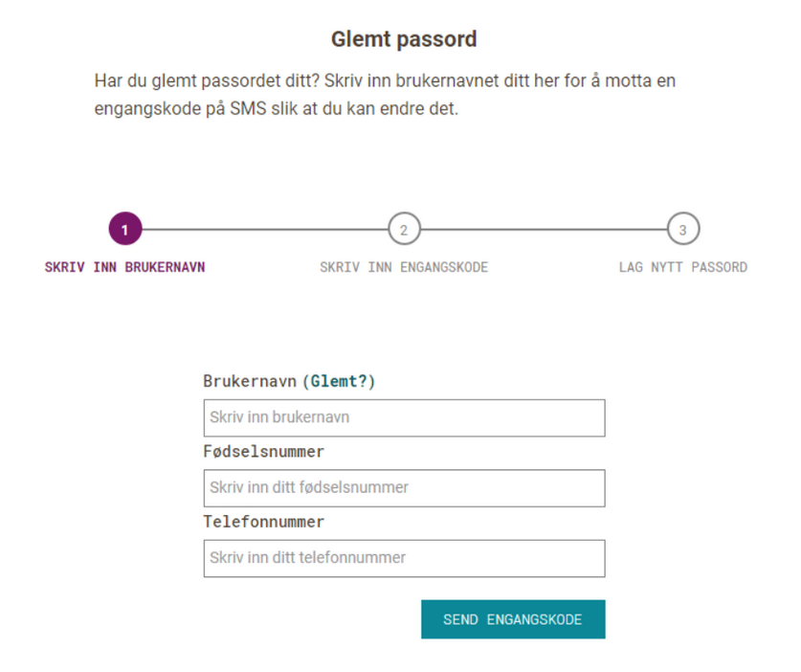The width and height of the screenshot is (801, 672).
Task: Click the 'Brukernavn' field label
Action: [x=250, y=381]
